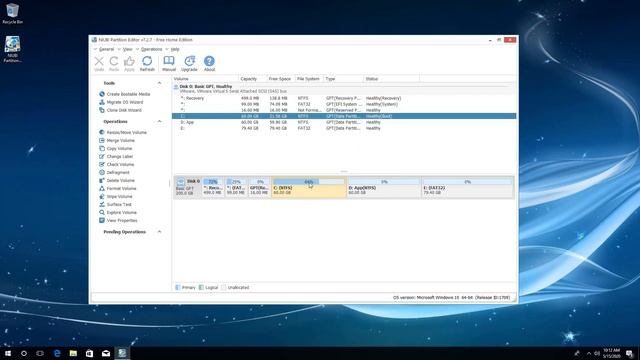Click the Delete Volume icon
This screenshot has height=360, width=640.
click(x=102, y=180)
